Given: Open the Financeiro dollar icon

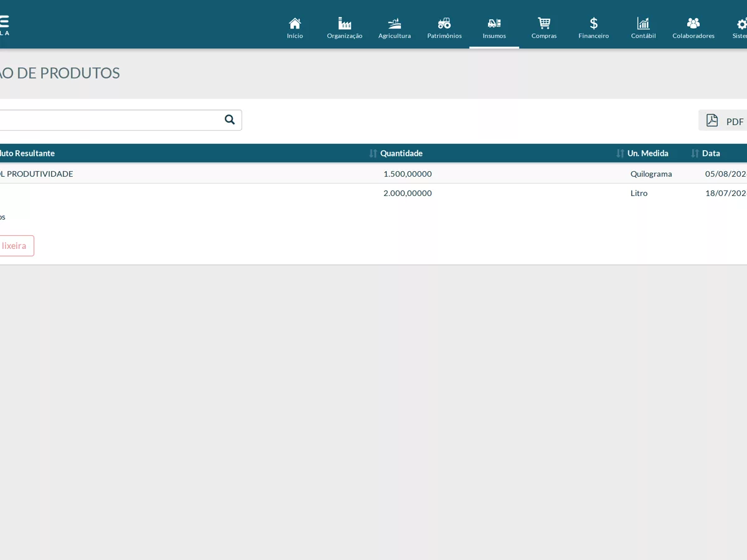Looking at the screenshot, I should pyautogui.click(x=594, y=24).
